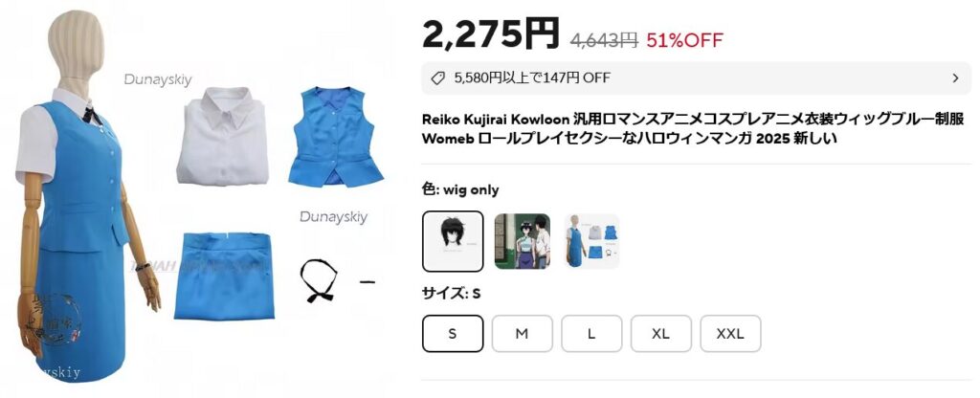Click the folded blue skirt image
This screenshot has height=398, width=980.
pyautogui.click(x=224, y=276)
